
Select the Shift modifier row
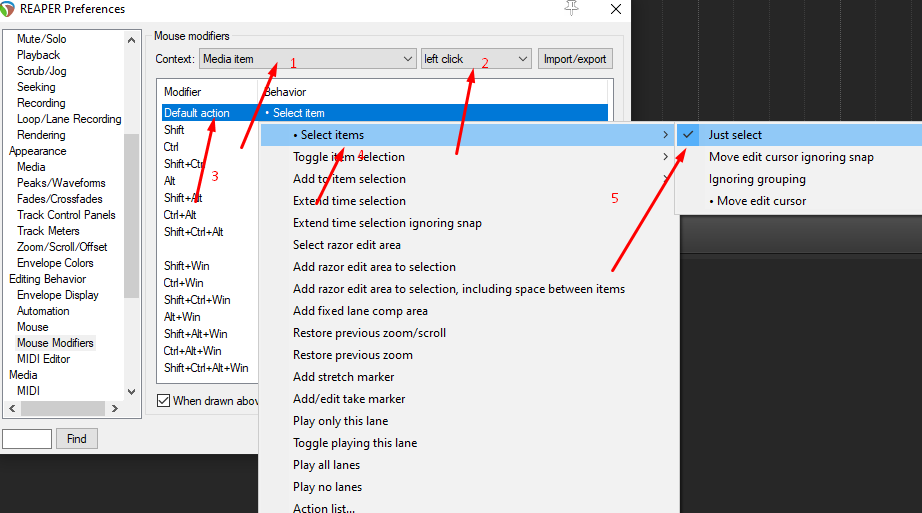pos(174,130)
